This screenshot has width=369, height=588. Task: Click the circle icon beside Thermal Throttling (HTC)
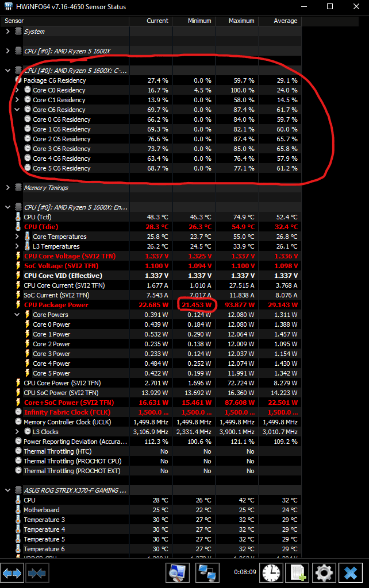(x=18, y=451)
